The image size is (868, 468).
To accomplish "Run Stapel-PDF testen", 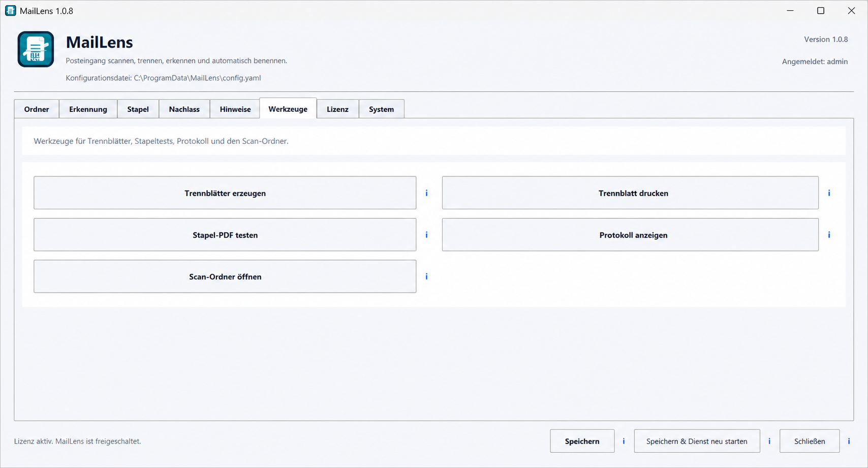I will (225, 235).
